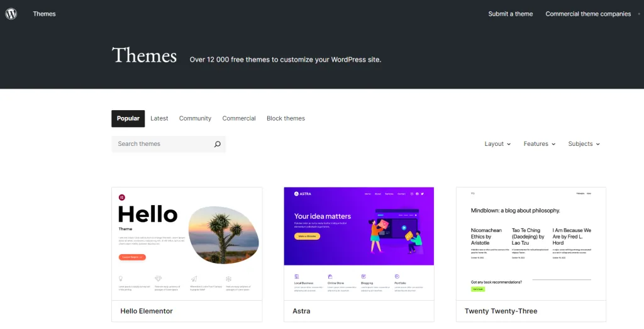Viewport: 644px width, 329px height.
Task: Expand the Subjects filter dropdown
Action: 584,144
